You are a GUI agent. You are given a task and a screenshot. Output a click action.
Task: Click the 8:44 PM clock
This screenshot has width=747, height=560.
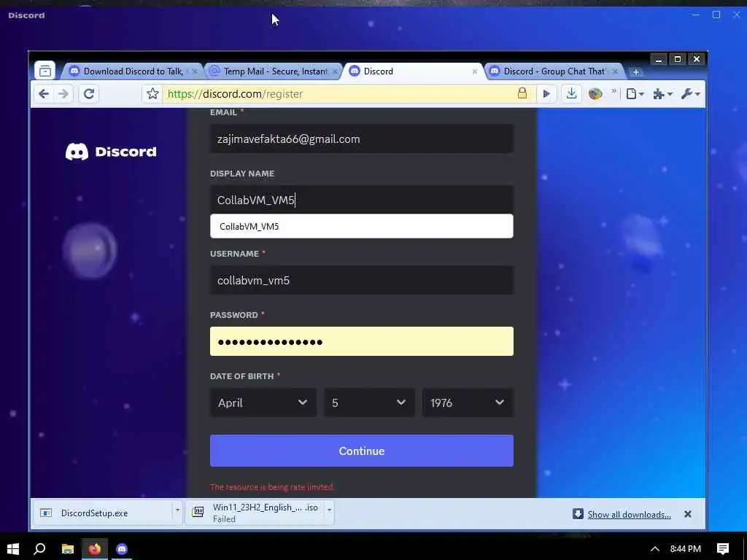pos(686,549)
